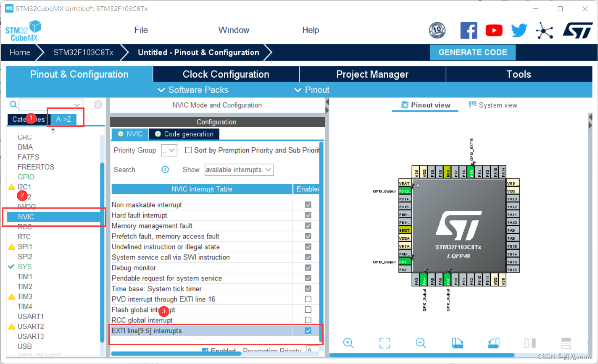This screenshot has width=598, height=364.
Task: Switch to System view
Action: tap(493, 105)
